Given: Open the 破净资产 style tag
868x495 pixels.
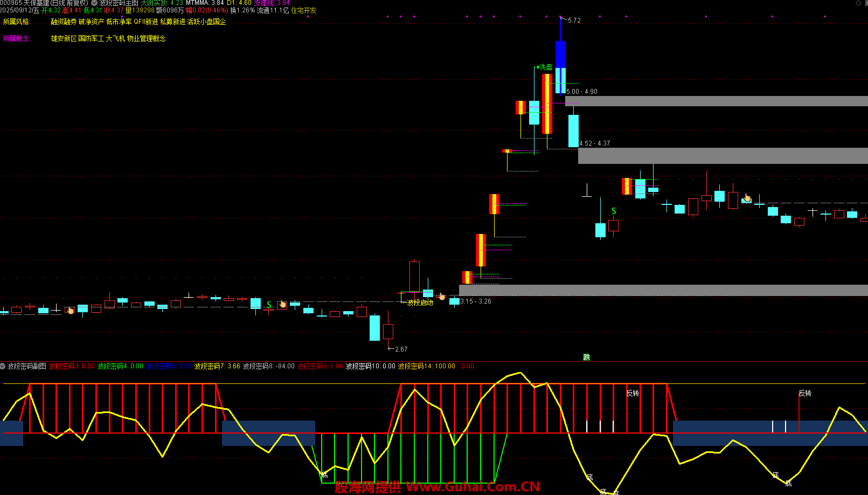Looking at the screenshot, I should (92, 22).
